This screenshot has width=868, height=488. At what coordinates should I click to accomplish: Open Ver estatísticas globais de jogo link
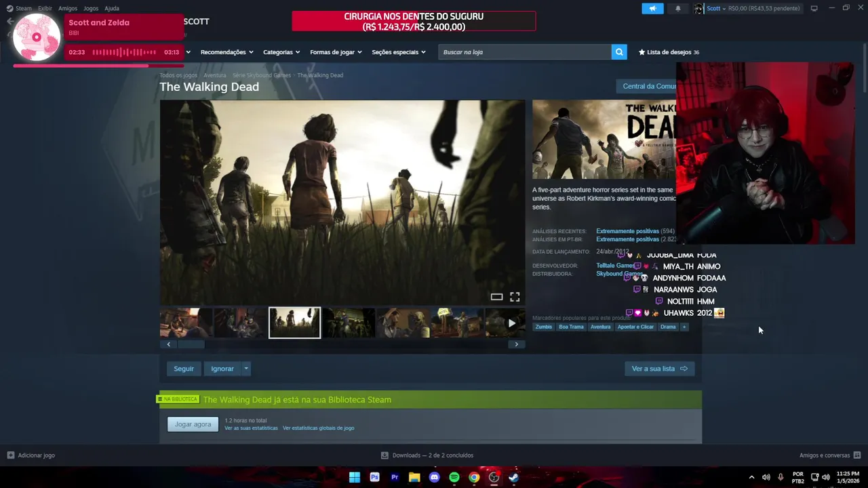318,428
